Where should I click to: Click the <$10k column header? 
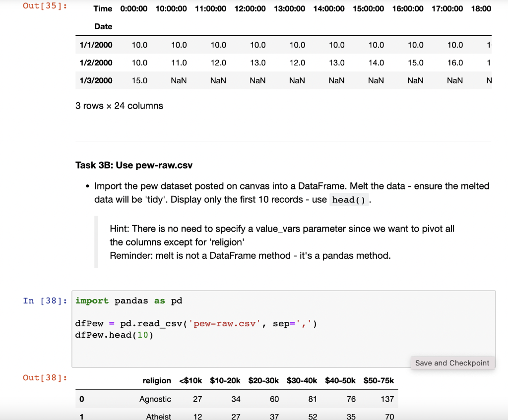[190, 380]
